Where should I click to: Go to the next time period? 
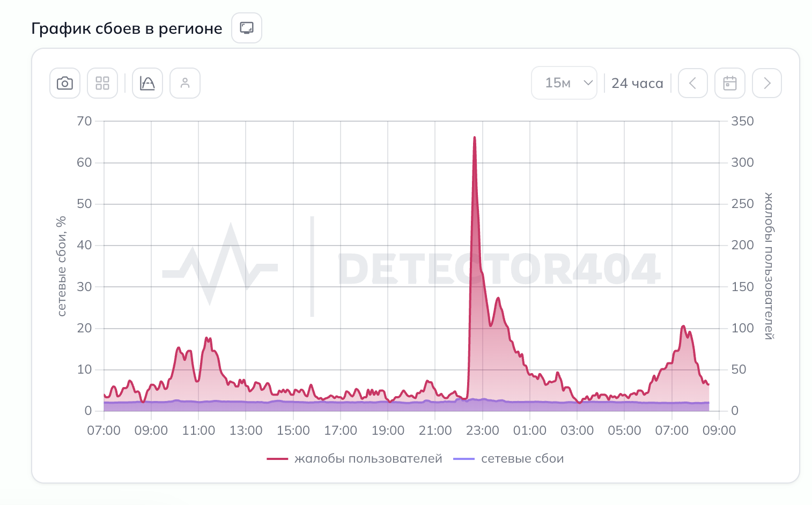point(767,83)
